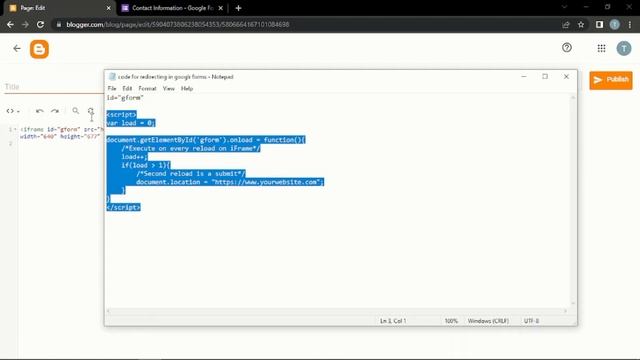Click the id="gform" line in Notepad
This screenshot has height=360, width=640.
coord(125,98)
